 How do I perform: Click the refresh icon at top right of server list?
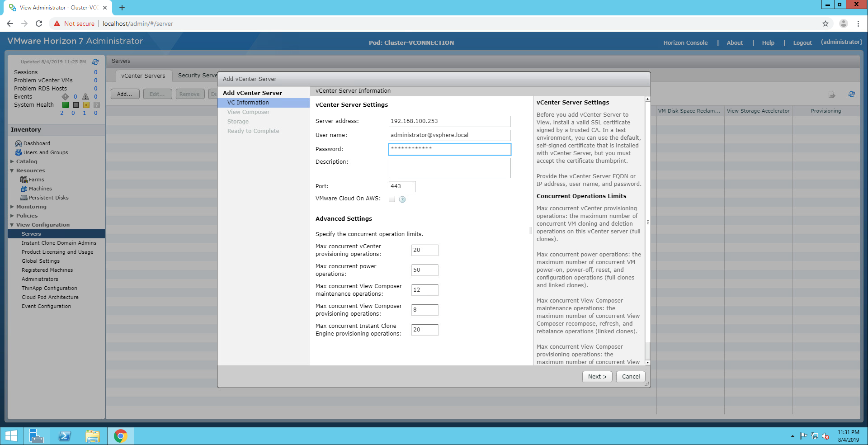[x=851, y=94]
